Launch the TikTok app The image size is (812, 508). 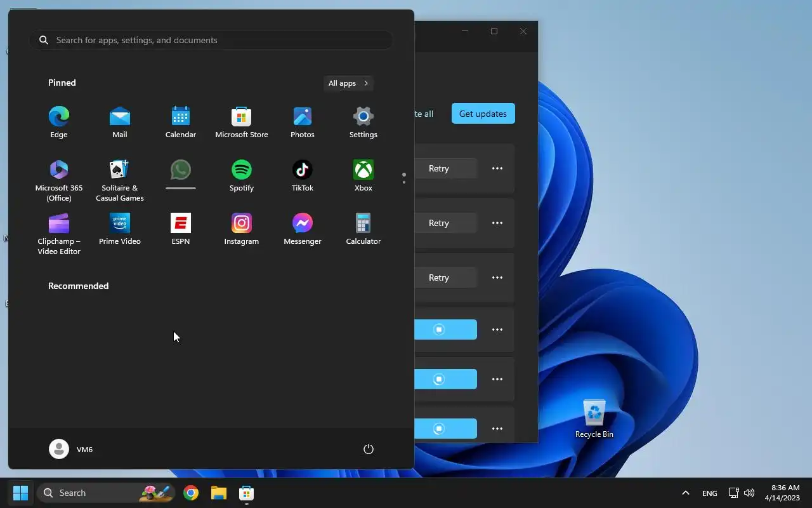pos(303,176)
